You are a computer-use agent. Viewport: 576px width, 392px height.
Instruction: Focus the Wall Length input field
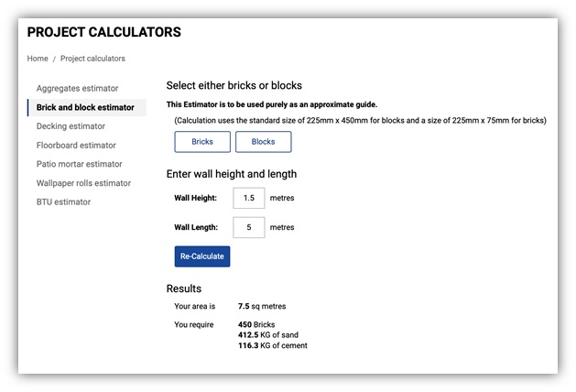pyautogui.click(x=249, y=227)
